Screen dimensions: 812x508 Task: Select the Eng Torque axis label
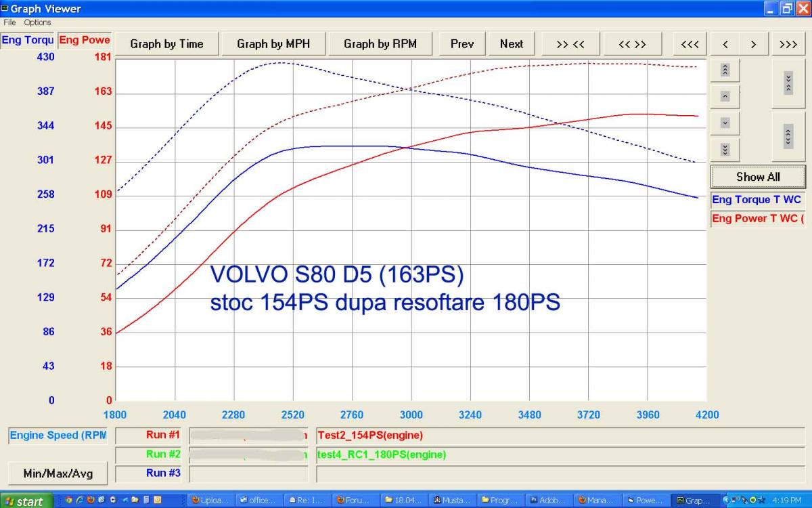pyautogui.click(x=27, y=40)
